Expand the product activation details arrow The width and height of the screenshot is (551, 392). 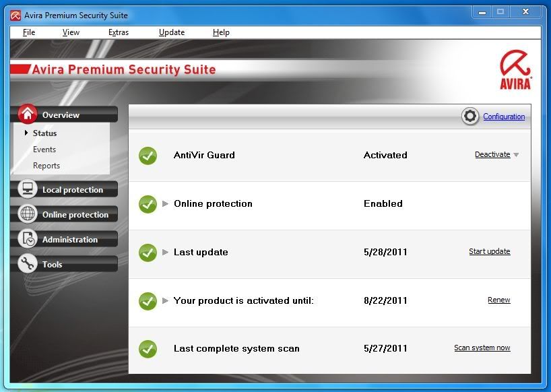166,300
